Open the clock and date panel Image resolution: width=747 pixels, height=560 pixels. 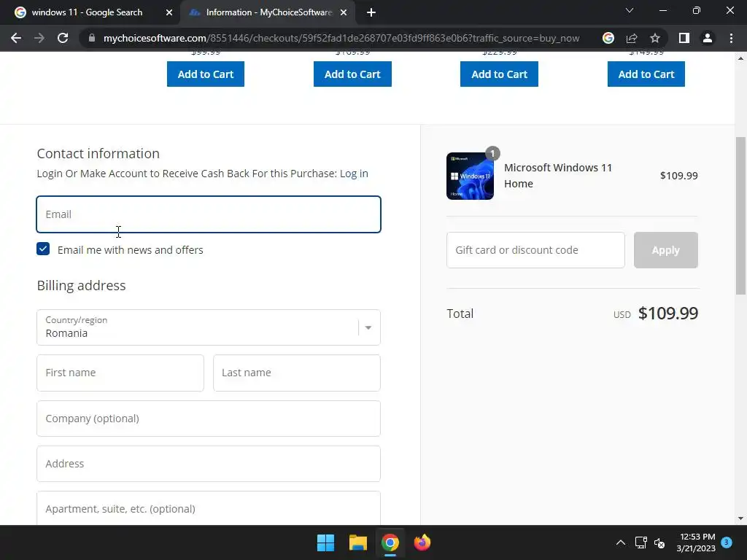click(x=696, y=542)
